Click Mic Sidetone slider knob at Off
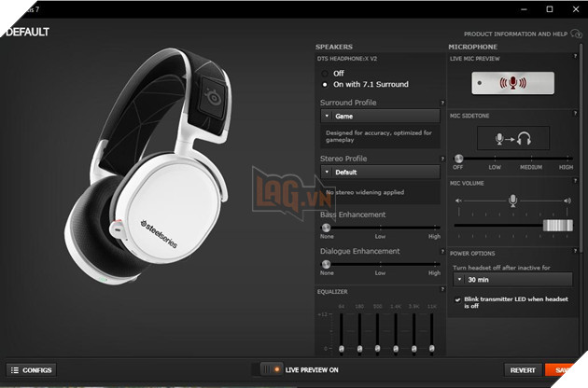 [458, 159]
